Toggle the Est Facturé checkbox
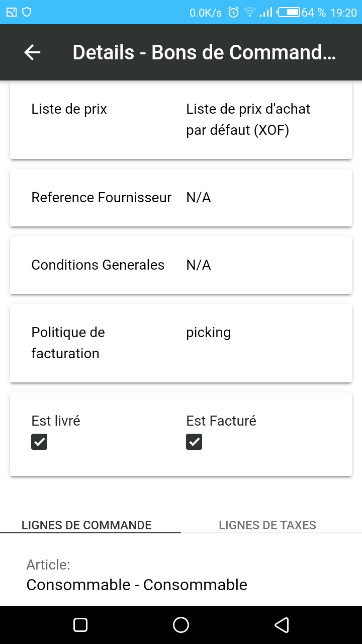362x644 pixels. [194, 442]
